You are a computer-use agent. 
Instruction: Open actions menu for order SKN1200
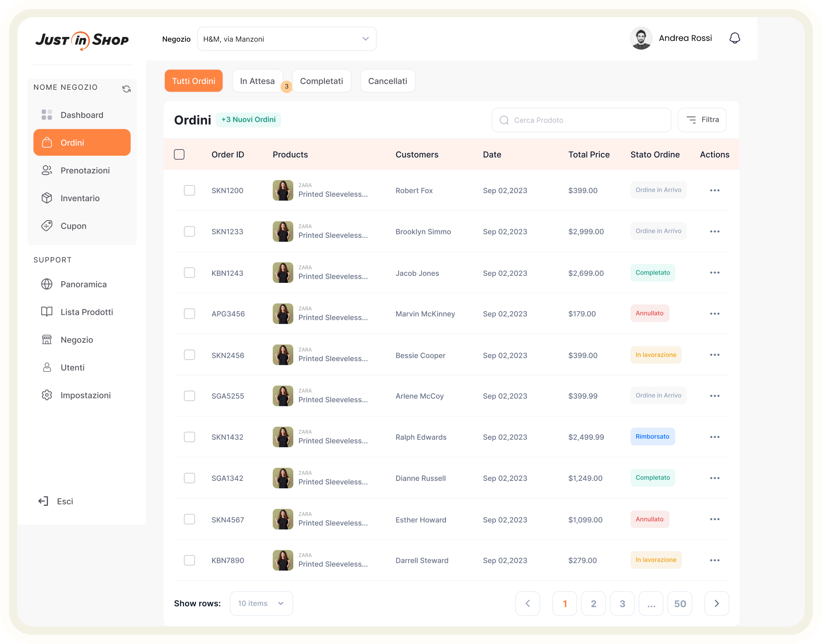[715, 190]
